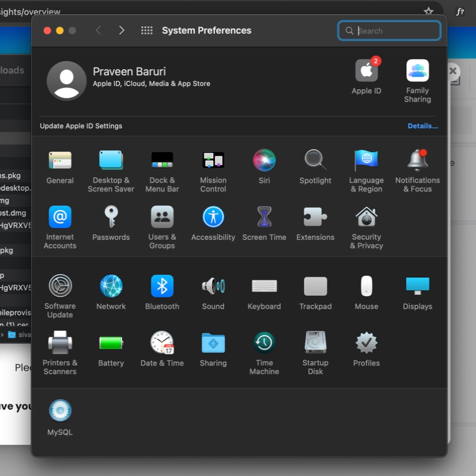
Task: Open the General preferences pane
Action: click(x=60, y=166)
